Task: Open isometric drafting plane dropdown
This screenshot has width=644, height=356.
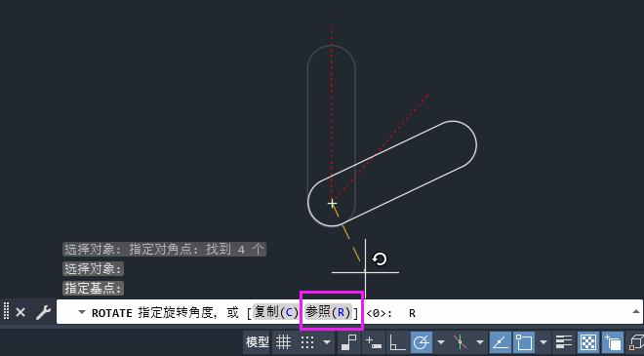Action: click(480, 342)
